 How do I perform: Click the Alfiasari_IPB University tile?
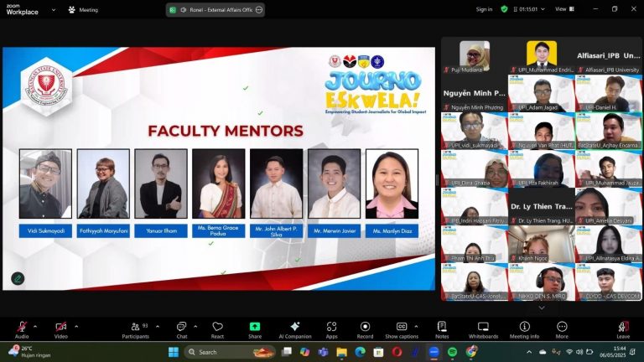[609, 56]
